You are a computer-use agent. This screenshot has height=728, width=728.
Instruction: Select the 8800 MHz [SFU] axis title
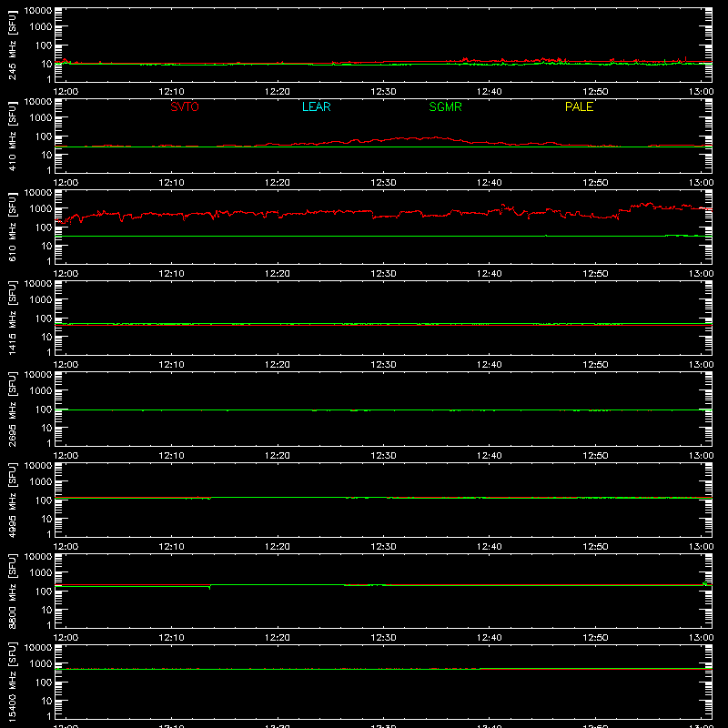pos(12,591)
